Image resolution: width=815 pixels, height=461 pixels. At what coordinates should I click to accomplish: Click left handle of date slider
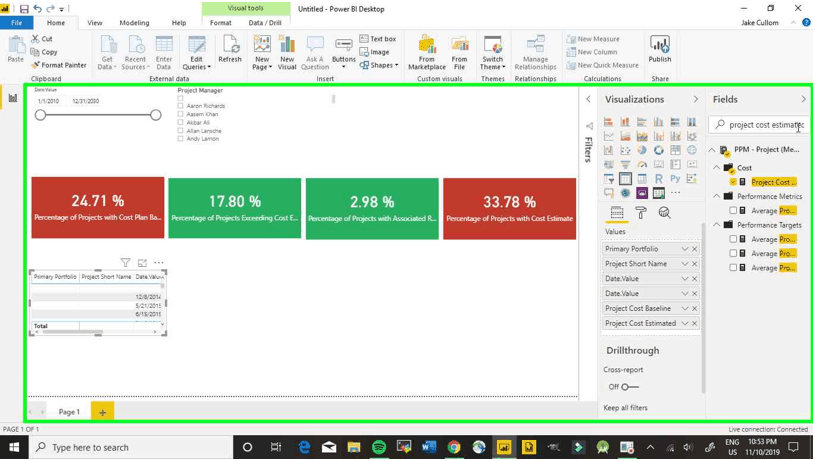pos(40,115)
